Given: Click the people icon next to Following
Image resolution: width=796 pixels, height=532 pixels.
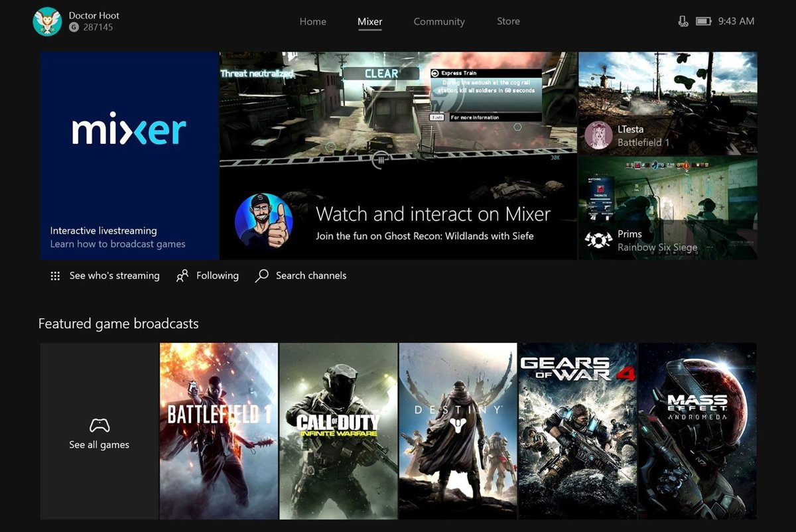Looking at the screenshot, I should click(x=182, y=276).
